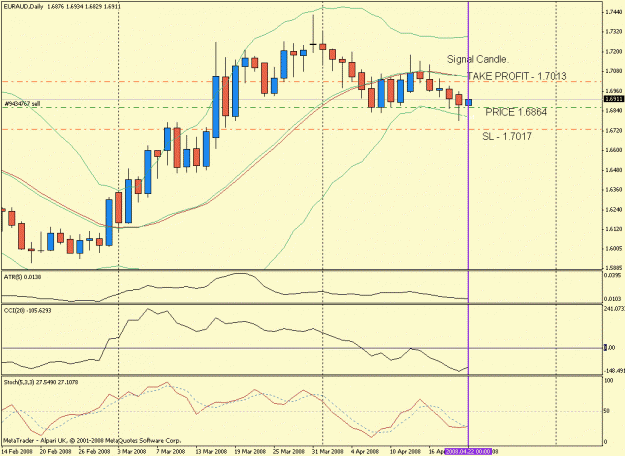Screen dimensions: 625x456
Task: Click the 0.0395 ATR scale value
Action: click(x=613, y=275)
